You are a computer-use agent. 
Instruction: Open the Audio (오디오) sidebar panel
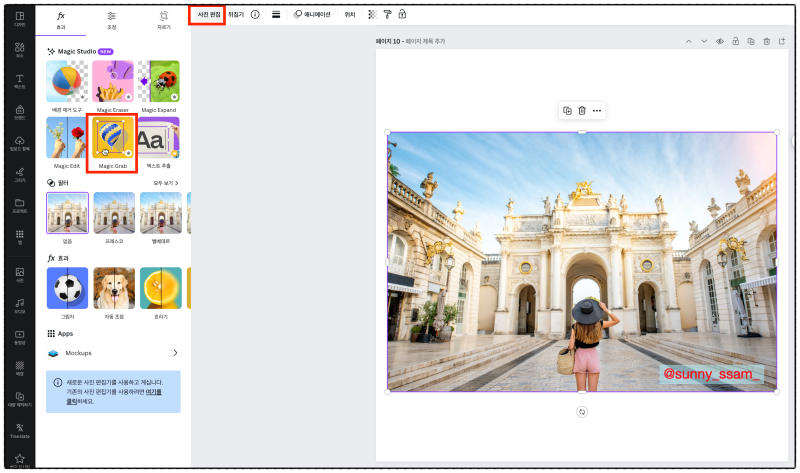19,306
